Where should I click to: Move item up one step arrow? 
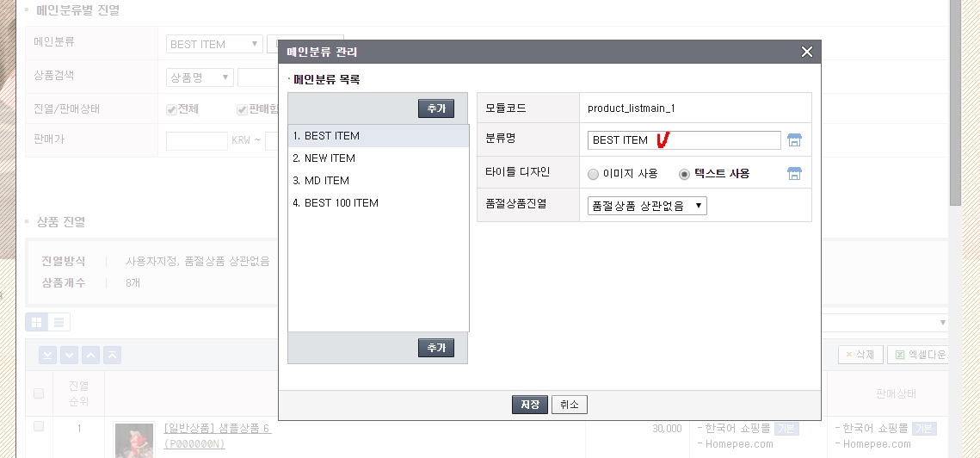click(x=90, y=355)
